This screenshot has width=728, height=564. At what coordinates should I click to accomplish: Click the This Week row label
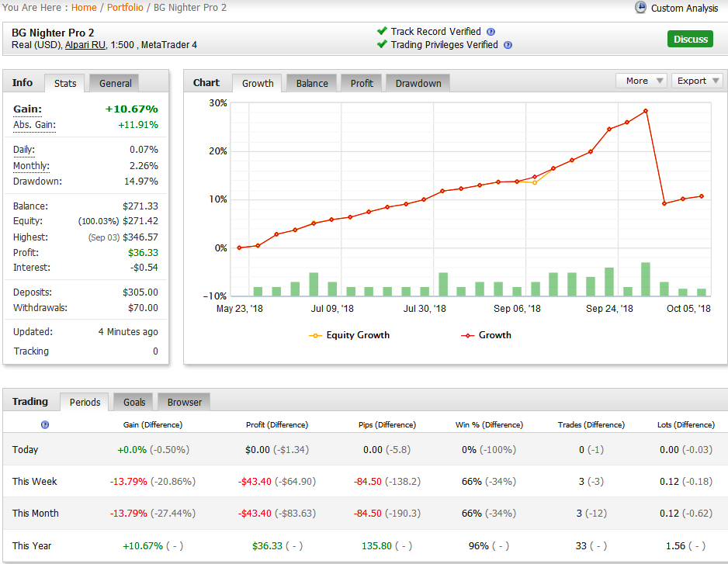click(x=34, y=481)
